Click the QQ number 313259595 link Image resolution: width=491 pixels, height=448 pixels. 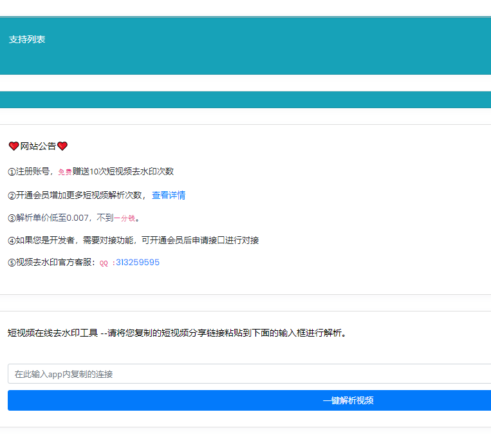pos(137,263)
